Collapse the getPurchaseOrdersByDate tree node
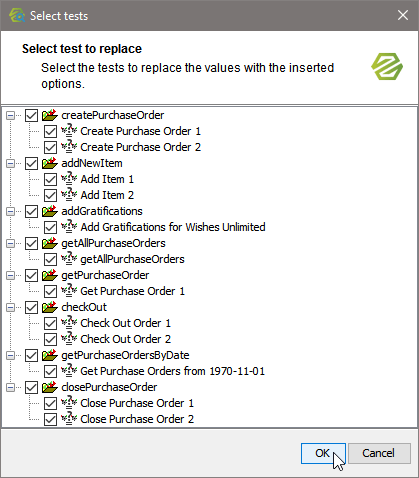Image resolution: width=419 pixels, height=478 pixels. point(10,356)
